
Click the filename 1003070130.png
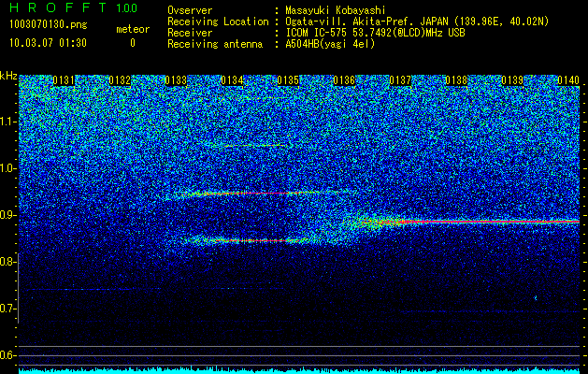[49, 25]
